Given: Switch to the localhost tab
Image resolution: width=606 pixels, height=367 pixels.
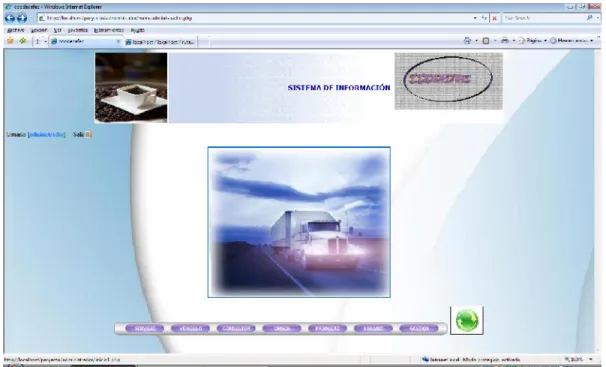Looking at the screenshot, I should pyautogui.click(x=161, y=42).
